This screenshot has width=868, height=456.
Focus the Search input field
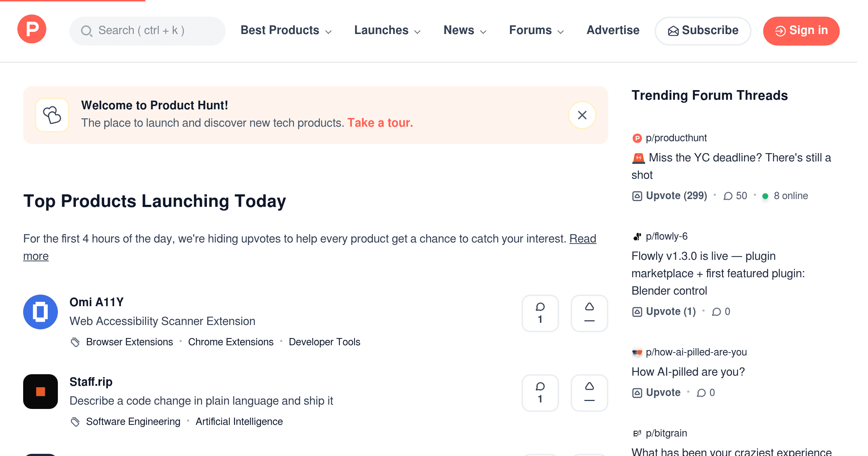click(x=148, y=31)
